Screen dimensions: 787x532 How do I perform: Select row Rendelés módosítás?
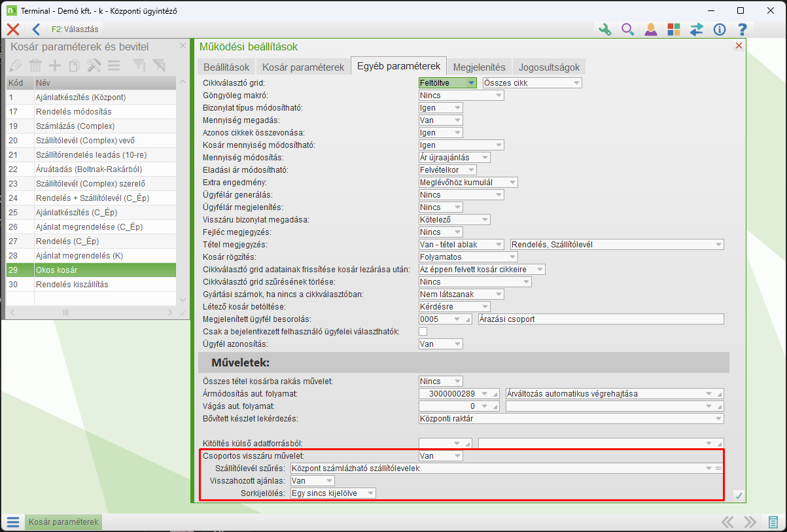click(x=91, y=111)
